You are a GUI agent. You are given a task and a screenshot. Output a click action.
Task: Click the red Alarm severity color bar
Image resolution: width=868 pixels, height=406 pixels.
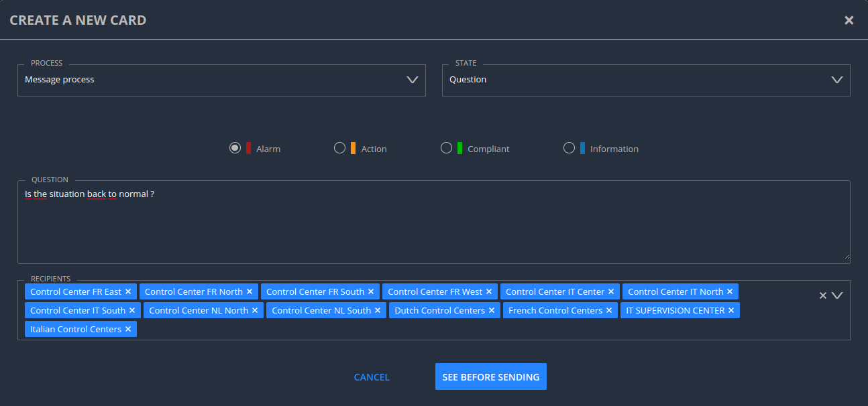click(249, 147)
